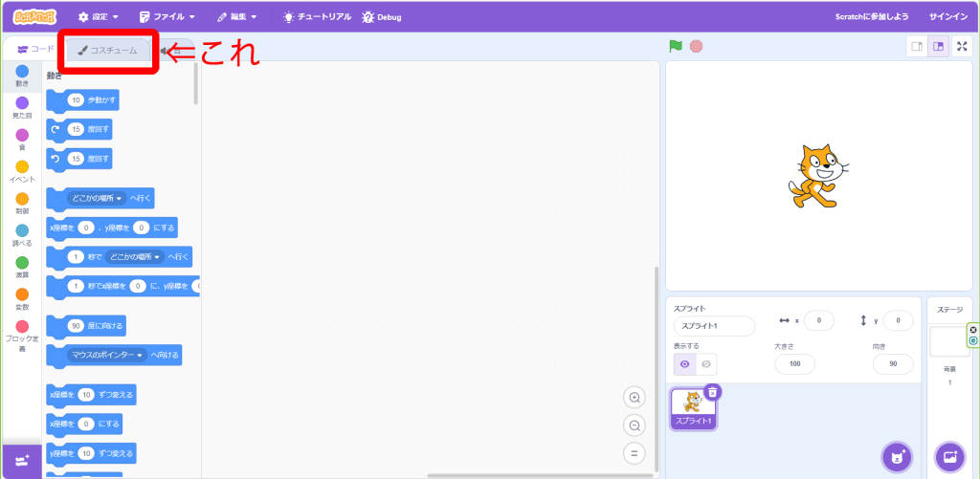Select the purple 見た目 category circle
Screen dimensions: 980x479
coord(22,103)
